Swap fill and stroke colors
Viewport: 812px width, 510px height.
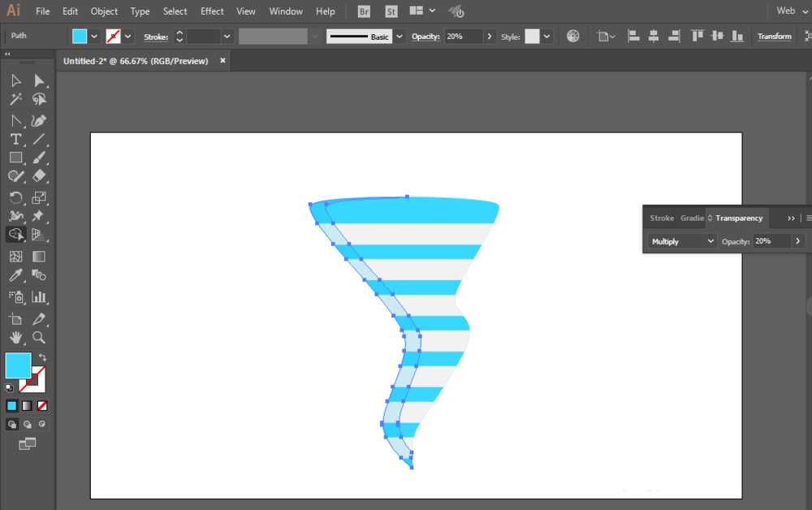pyautogui.click(x=42, y=357)
